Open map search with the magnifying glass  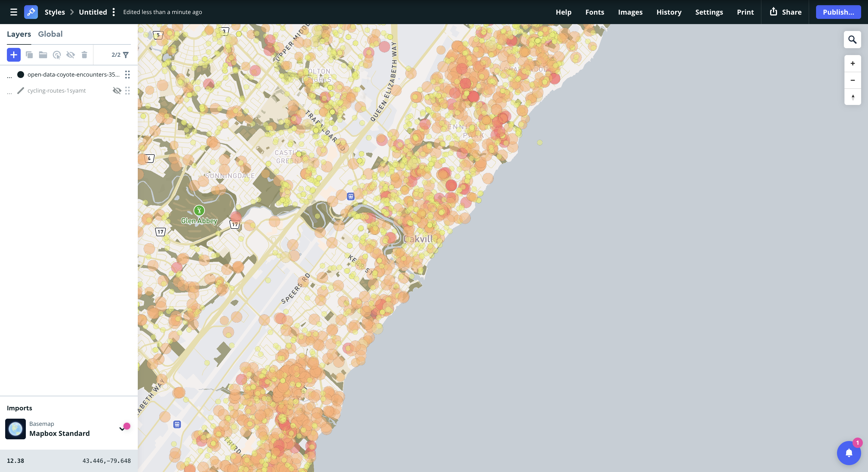852,39
